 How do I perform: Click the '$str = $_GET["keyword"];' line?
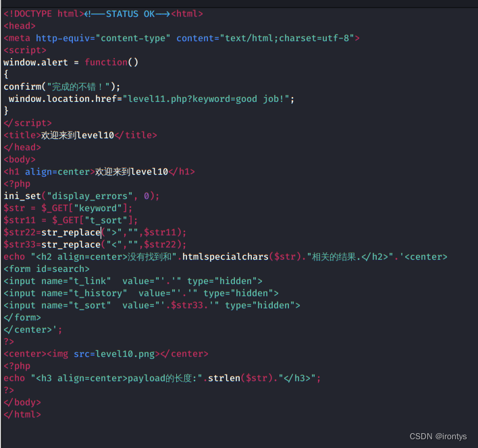68,208
